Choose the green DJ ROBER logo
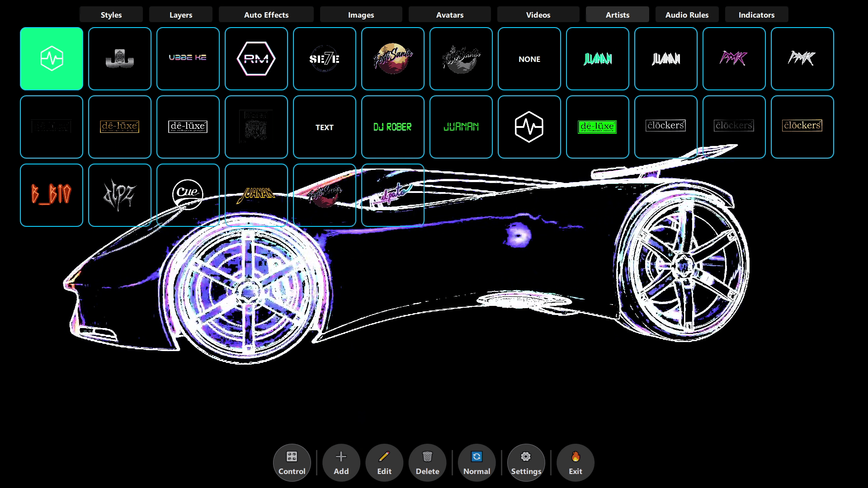Viewport: 868px width, 488px height. (392, 127)
